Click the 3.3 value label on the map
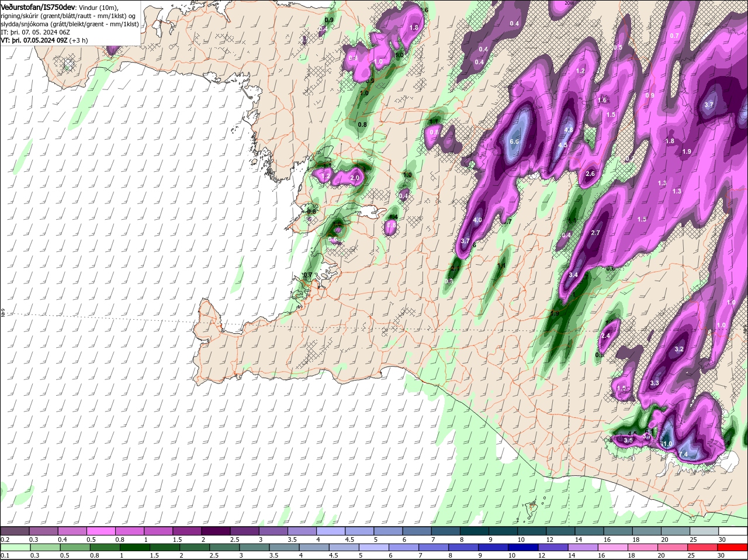This screenshot has height=560, width=748. [654, 383]
